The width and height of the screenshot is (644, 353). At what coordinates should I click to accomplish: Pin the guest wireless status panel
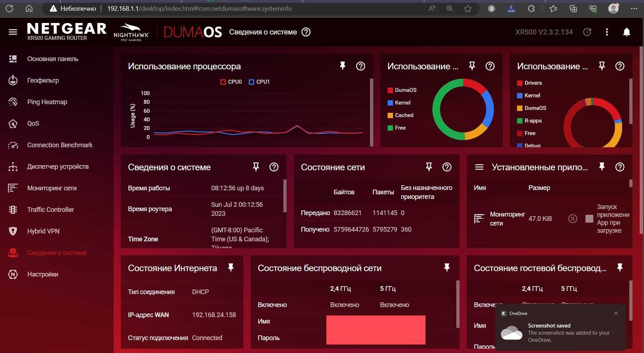pyautogui.click(x=620, y=268)
